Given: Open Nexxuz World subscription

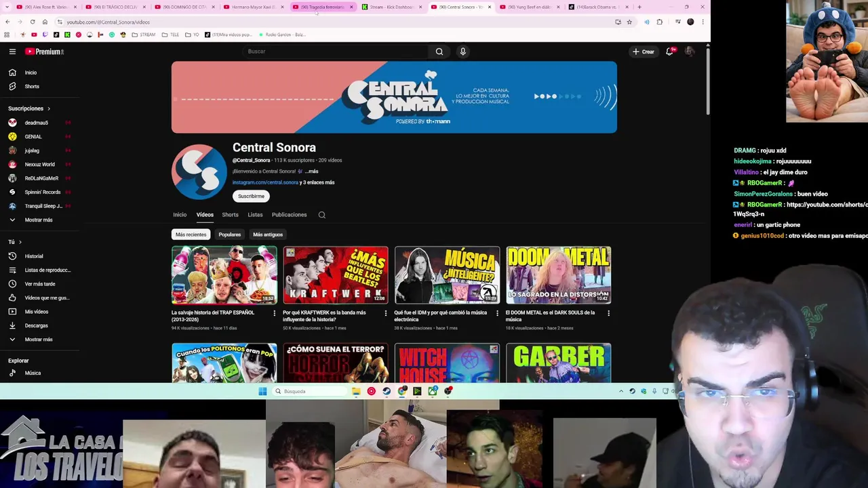Looking at the screenshot, I should tap(39, 164).
